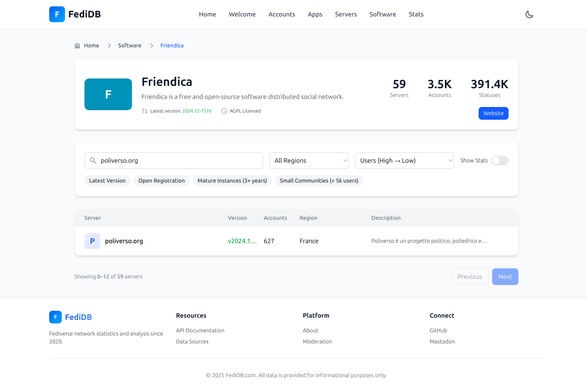Open the Software nav item
The image size is (587, 392).
(x=383, y=15)
